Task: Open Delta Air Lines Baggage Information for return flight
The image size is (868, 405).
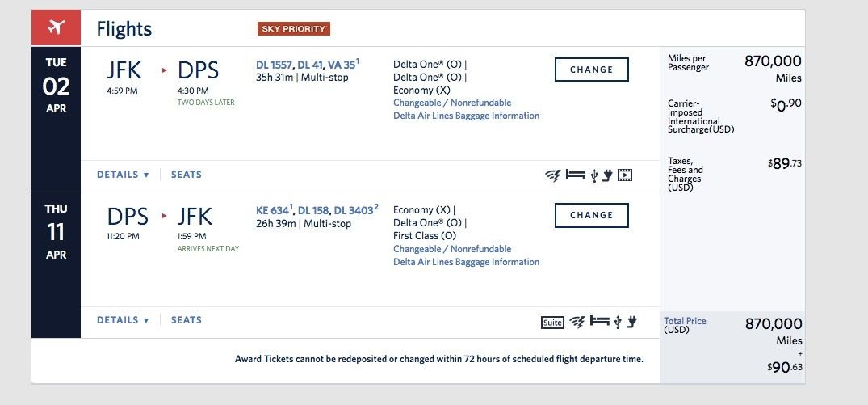Action: coord(466,262)
